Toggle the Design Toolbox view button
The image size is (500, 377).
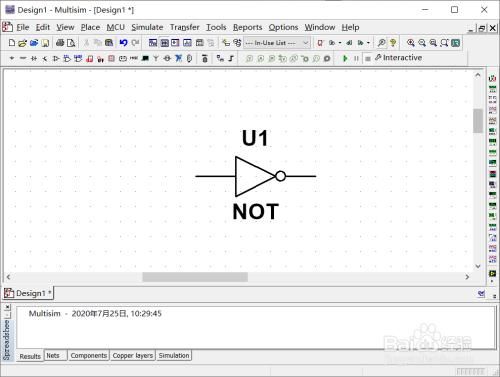click(x=153, y=43)
